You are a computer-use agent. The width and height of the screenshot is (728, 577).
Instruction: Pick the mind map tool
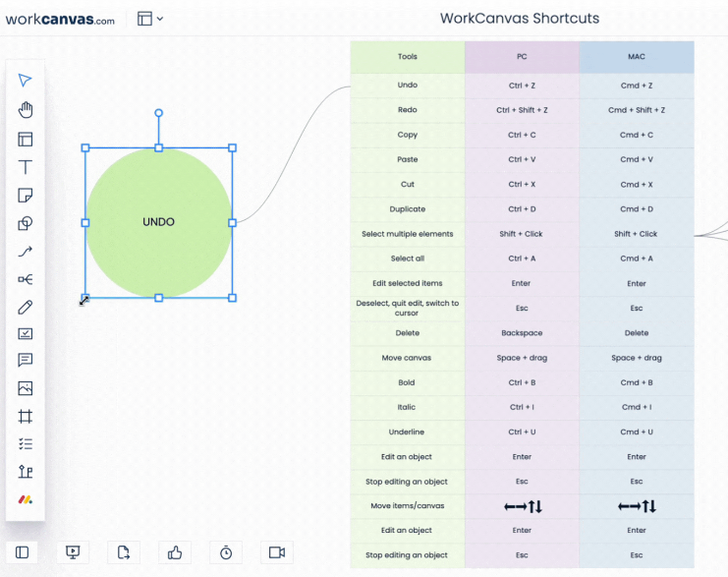(x=26, y=279)
